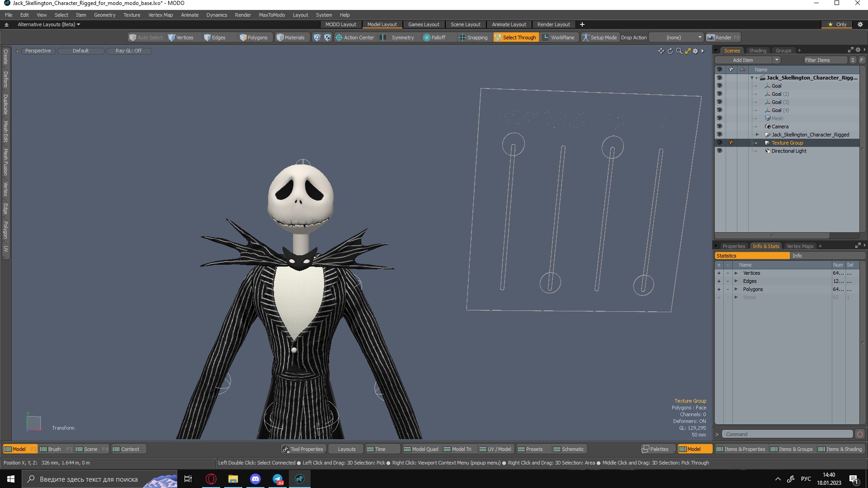Open Perspective view type dropdown

pyautogui.click(x=38, y=51)
